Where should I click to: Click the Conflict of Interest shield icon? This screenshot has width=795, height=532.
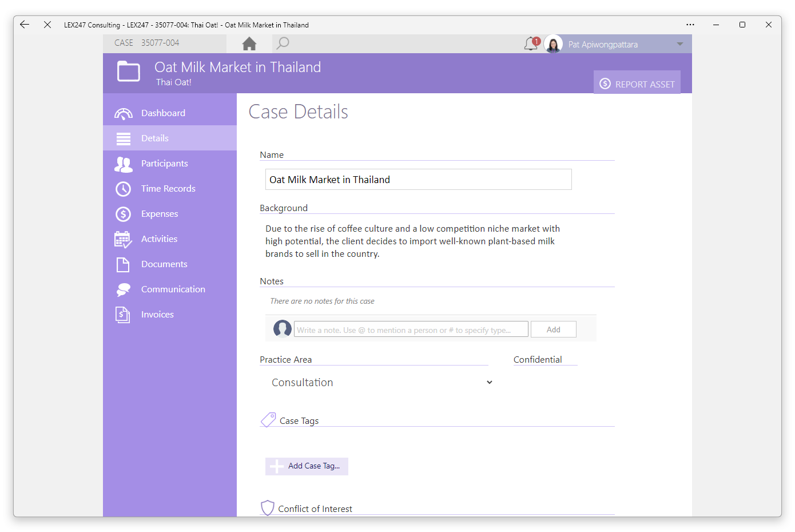pos(267,508)
